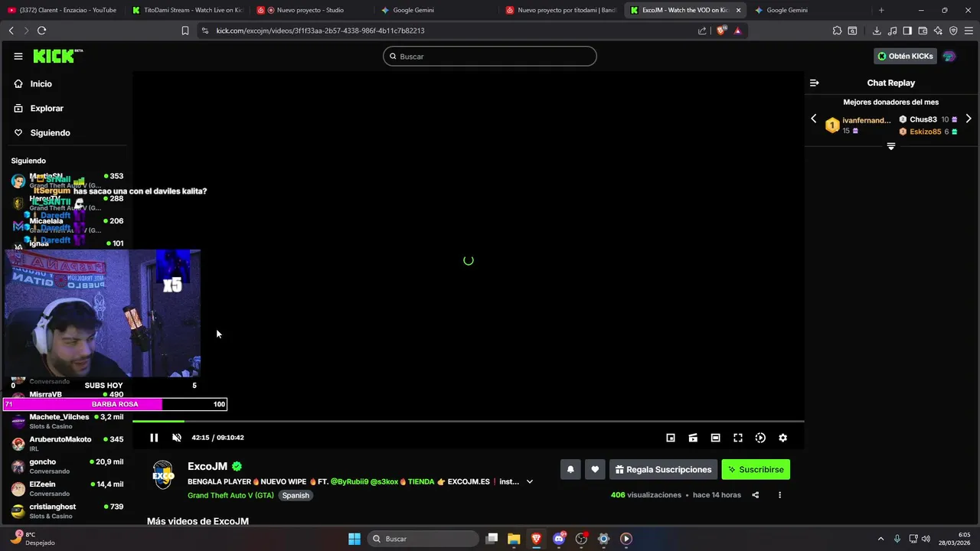Enable mini player mode

(x=671, y=438)
